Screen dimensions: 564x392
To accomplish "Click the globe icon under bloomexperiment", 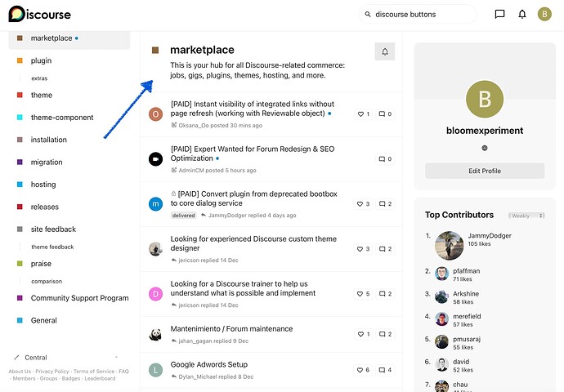I will point(485,148).
